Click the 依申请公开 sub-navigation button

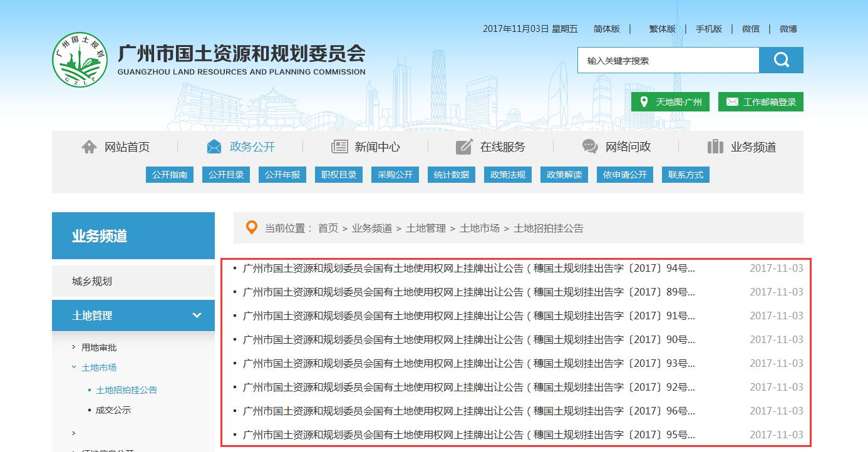click(x=625, y=175)
